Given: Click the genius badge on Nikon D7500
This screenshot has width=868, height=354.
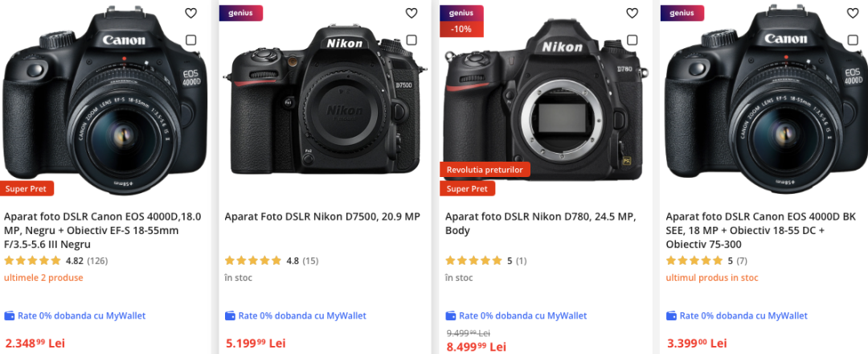Looking at the screenshot, I should pyautogui.click(x=240, y=13).
